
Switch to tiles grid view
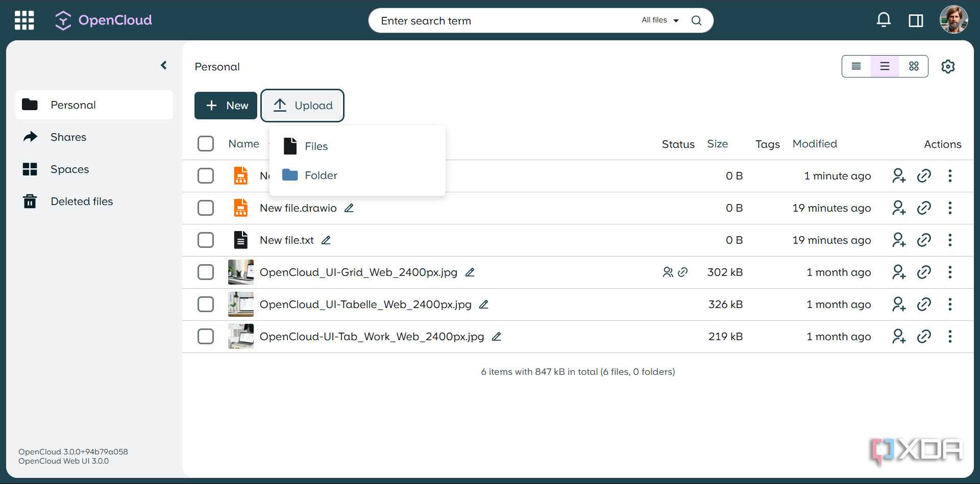[914, 66]
